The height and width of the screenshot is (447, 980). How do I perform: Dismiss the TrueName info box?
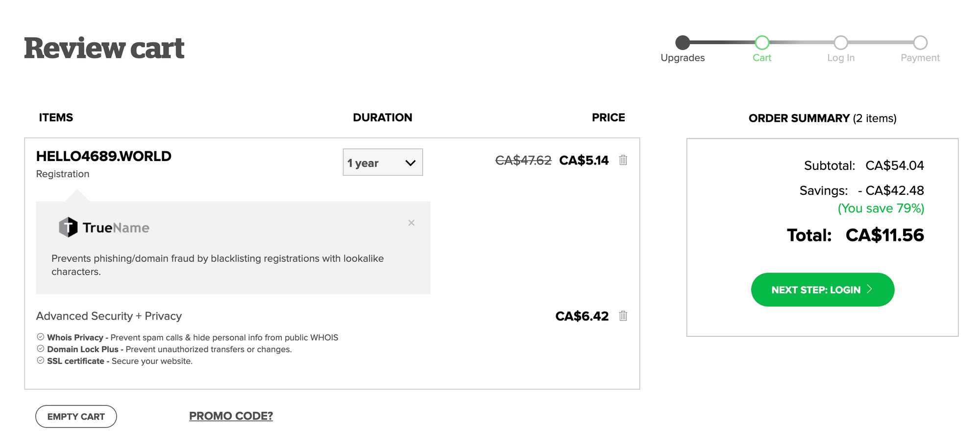click(x=411, y=223)
